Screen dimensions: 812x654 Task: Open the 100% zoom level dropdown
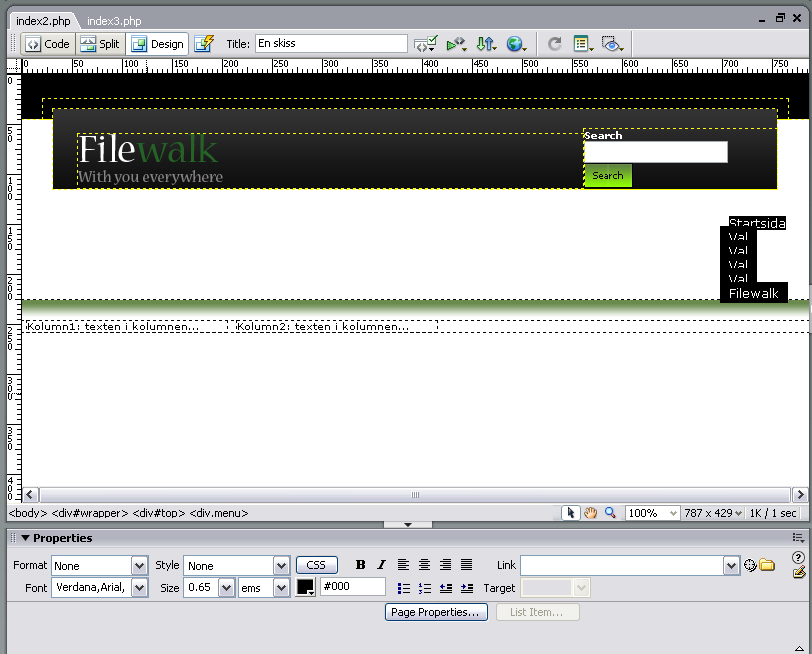[652, 513]
